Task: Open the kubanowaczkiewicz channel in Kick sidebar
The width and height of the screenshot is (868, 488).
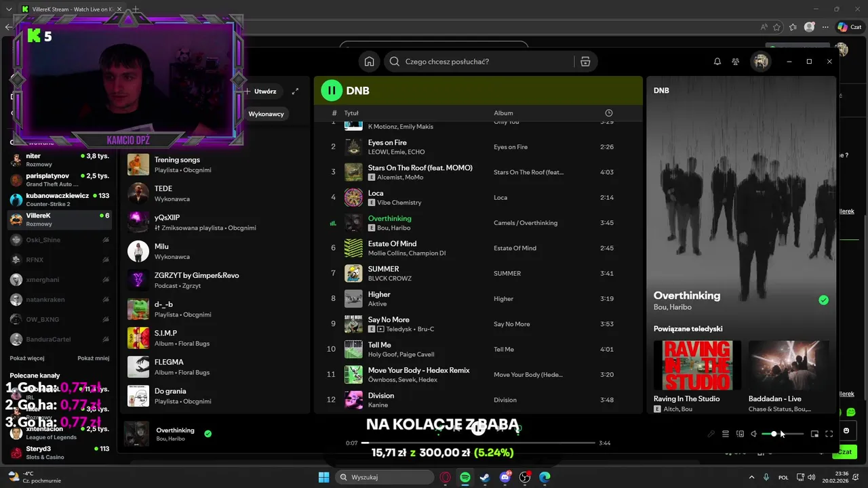Action: click(x=59, y=199)
